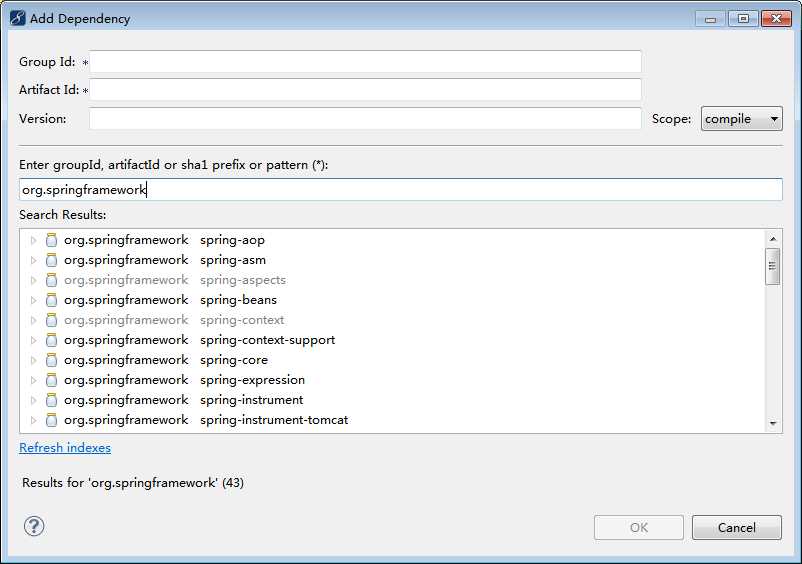Open help via the question mark icon
This screenshot has height=564, width=802.
34,526
